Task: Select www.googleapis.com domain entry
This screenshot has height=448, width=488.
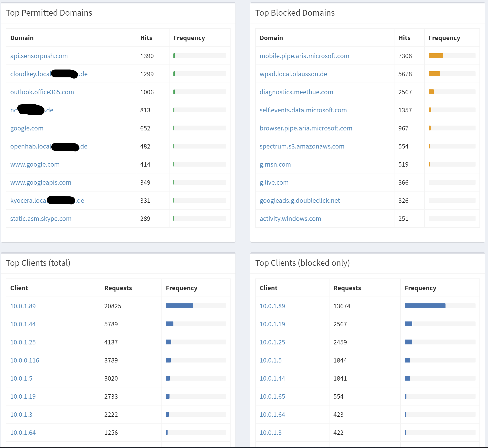Action: (x=41, y=182)
